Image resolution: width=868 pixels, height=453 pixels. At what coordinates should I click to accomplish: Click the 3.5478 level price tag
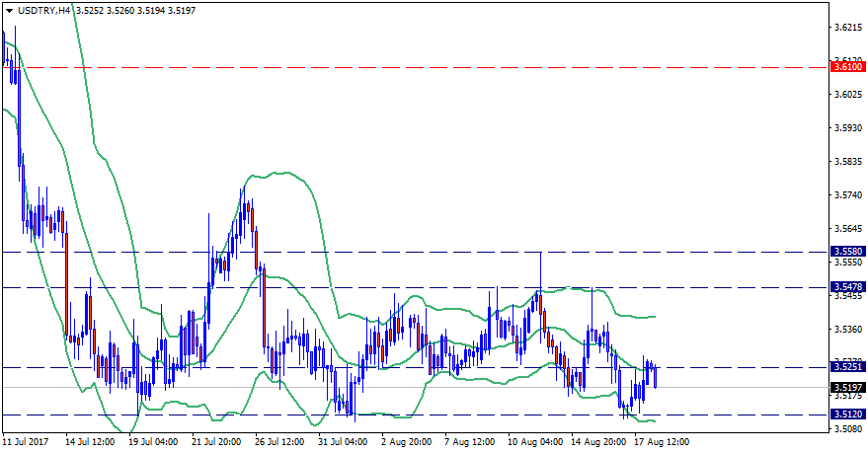[x=848, y=287]
